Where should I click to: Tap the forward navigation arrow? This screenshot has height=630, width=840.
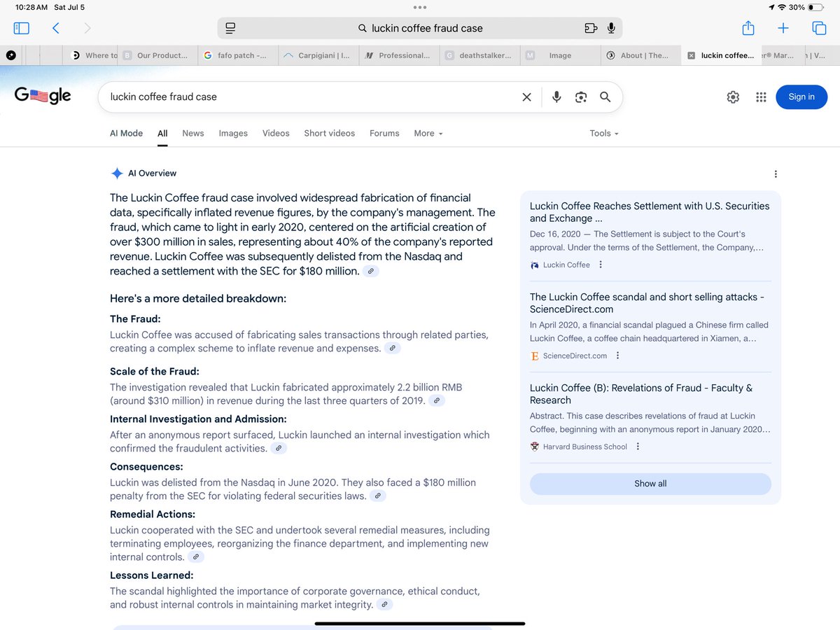[87, 28]
